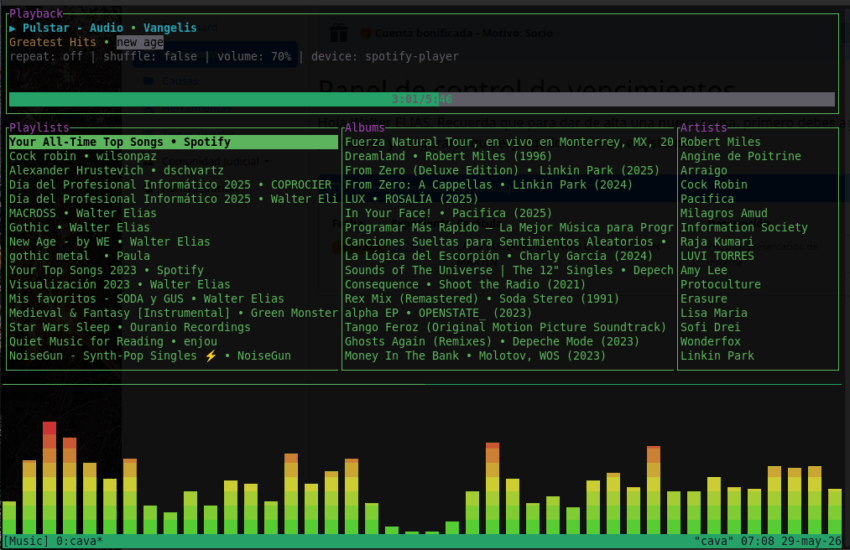The height and width of the screenshot is (550, 850).
Task: Click the gift box icon behind terminal
Action: (339, 33)
